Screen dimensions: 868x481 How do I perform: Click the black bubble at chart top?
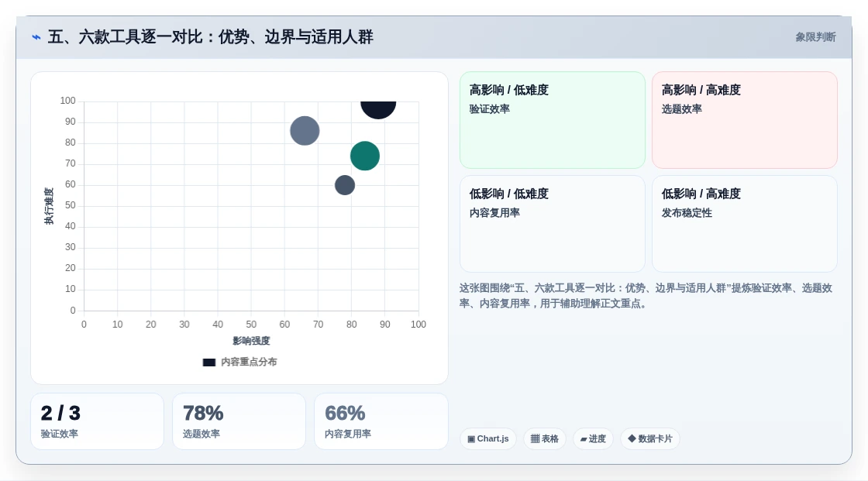coord(379,109)
